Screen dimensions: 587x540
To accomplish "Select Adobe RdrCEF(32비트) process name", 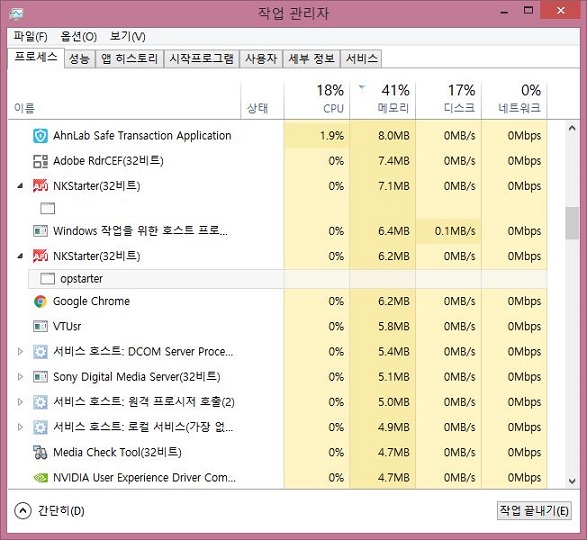I will (108, 161).
